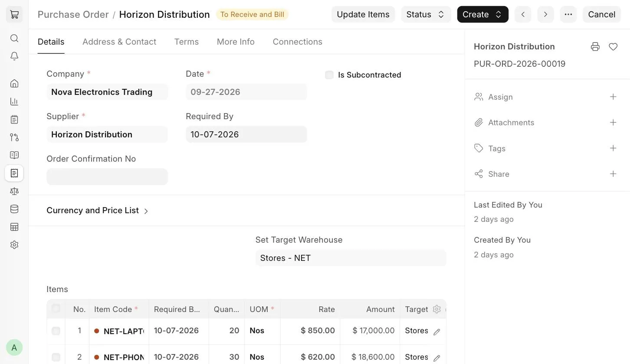Switch to Address & Contact tab
630x364 pixels.
(x=119, y=42)
